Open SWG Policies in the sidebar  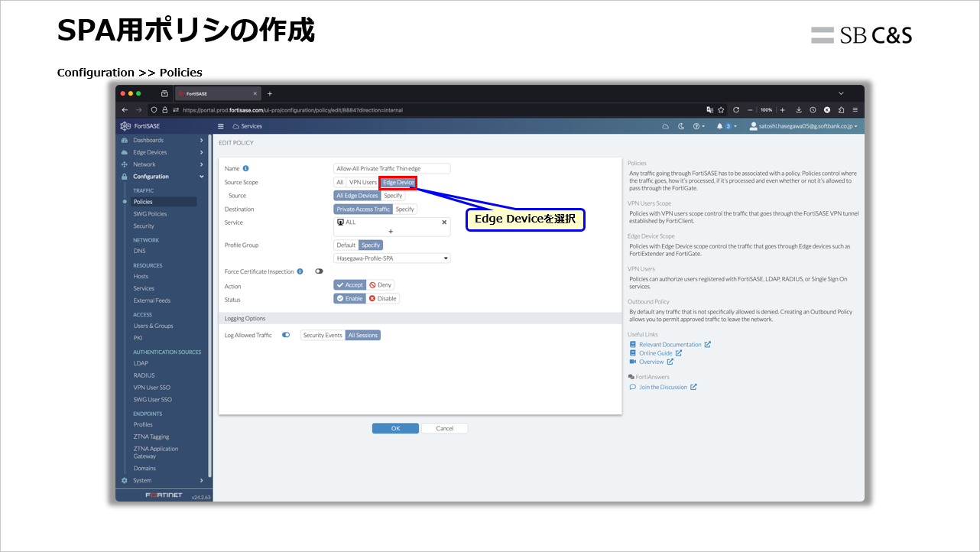coord(150,214)
